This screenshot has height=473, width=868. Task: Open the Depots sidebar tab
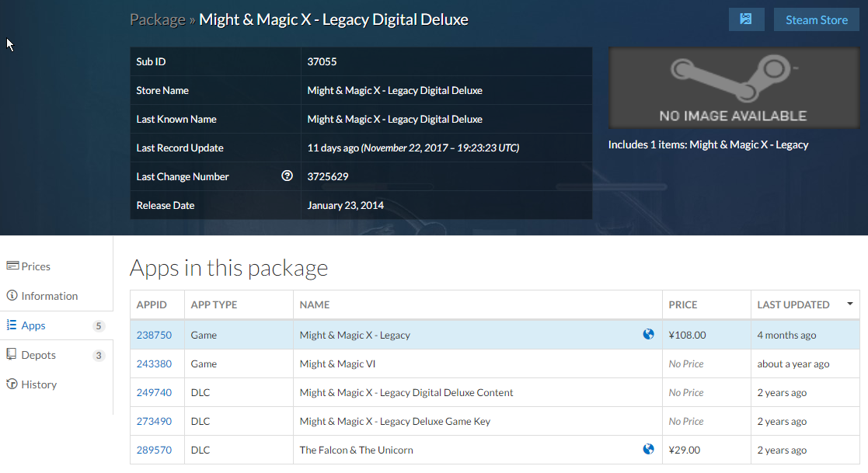55,355
